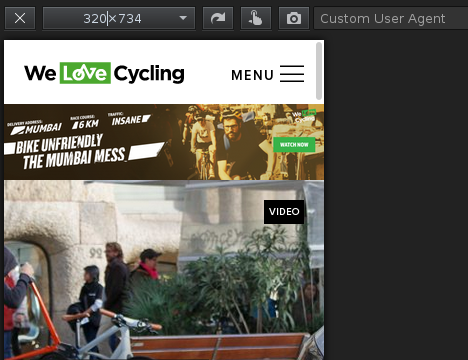Toggle touch simulation
The image size is (468, 360).
pyautogui.click(x=256, y=18)
